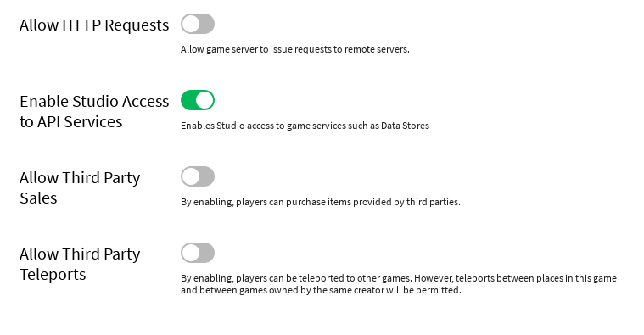Image resolution: width=644 pixels, height=335 pixels.
Task: Disable Studio Access to API Services toggle
Action: [x=198, y=100]
